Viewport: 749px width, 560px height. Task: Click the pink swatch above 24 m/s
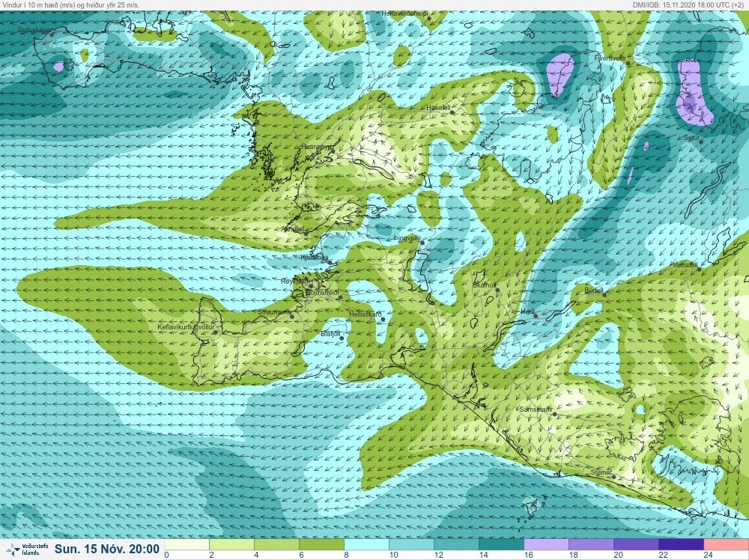[x=726, y=544]
